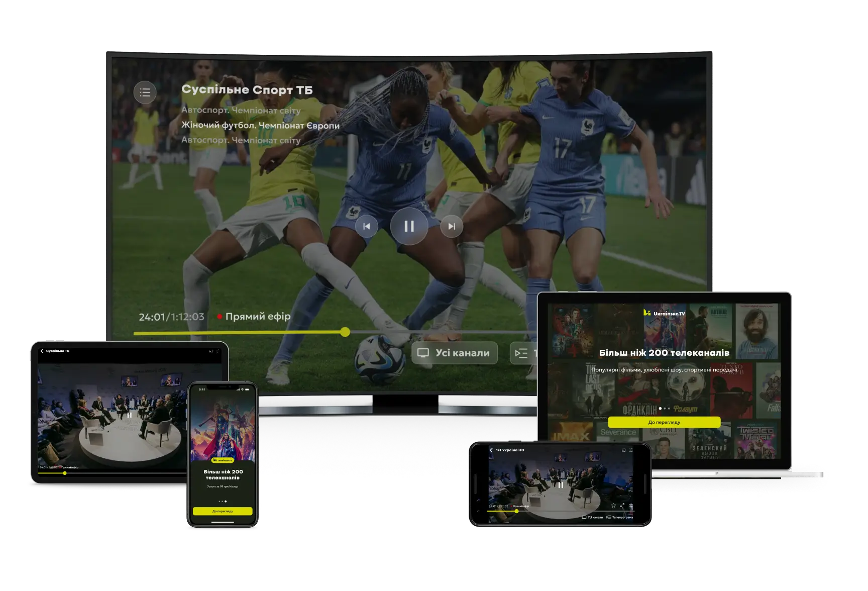Tap the Ukrainske.TV logo badge on iPhone
This screenshot has width=868, height=591.
click(x=223, y=460)
